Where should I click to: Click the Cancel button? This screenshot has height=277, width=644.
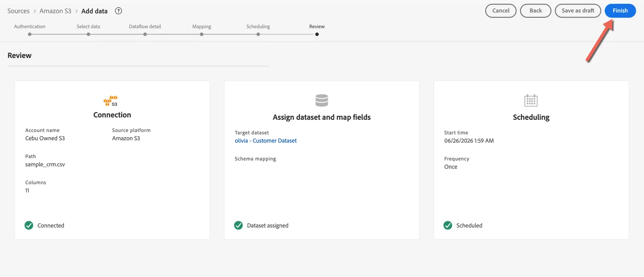501,11
